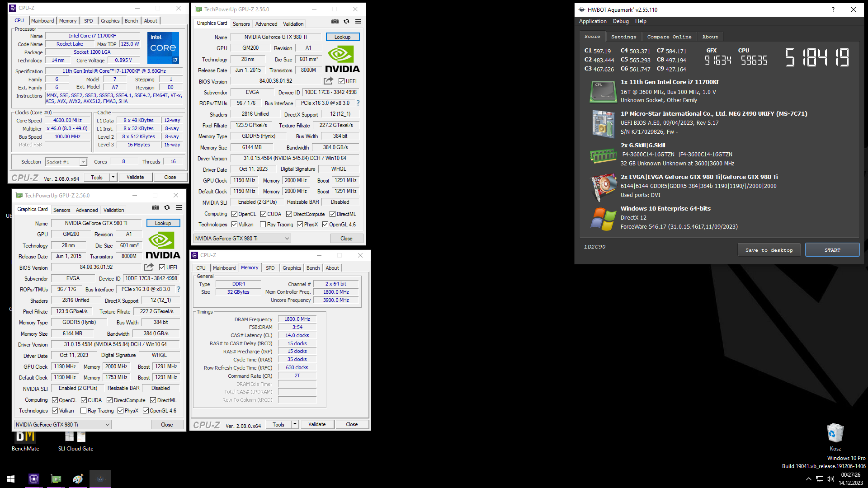Image resolution: width=868 pixels, height=488 pixels.
Task: Open Kosz recycle bin icon
Action: coord(835,437)
